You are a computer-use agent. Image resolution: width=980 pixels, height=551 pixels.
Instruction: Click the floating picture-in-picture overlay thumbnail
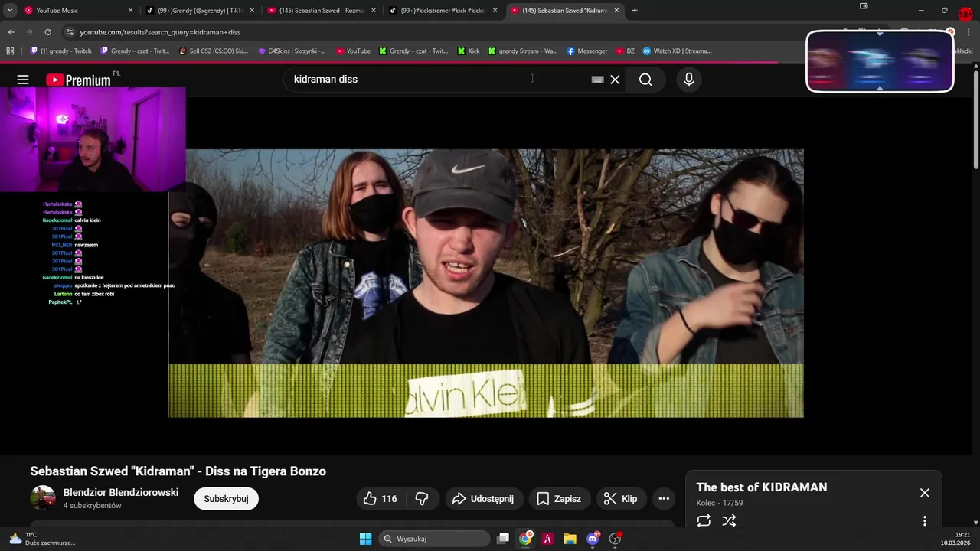880,61
